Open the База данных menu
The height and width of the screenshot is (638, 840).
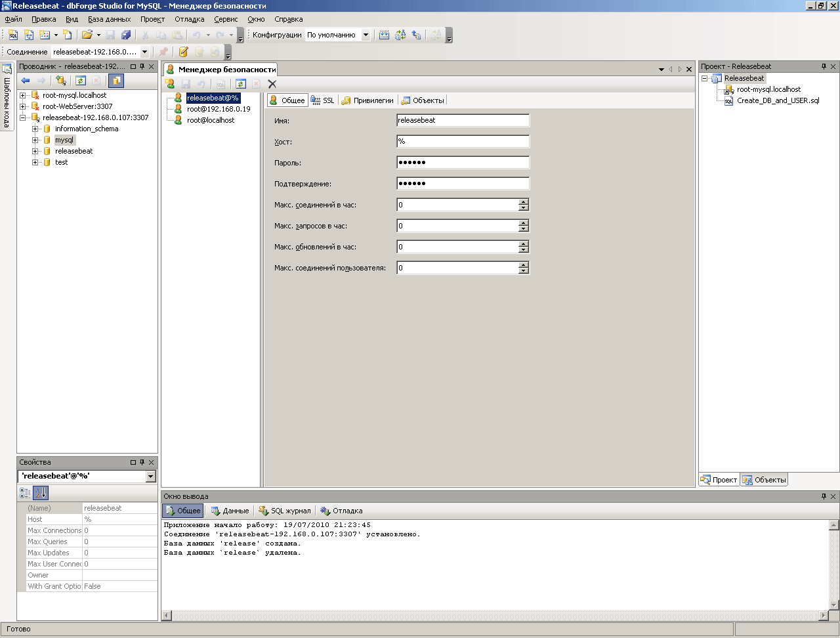110,19
